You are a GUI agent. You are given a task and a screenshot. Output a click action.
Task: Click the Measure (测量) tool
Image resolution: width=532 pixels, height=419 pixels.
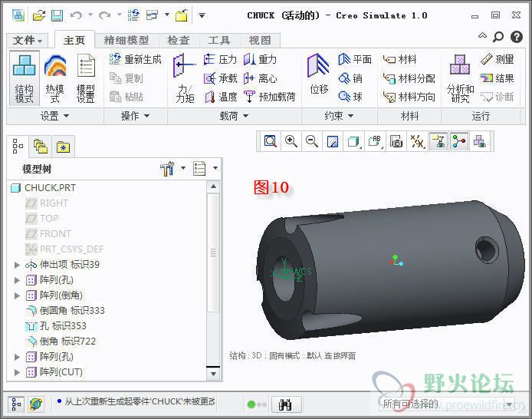[x=497, y=59]
